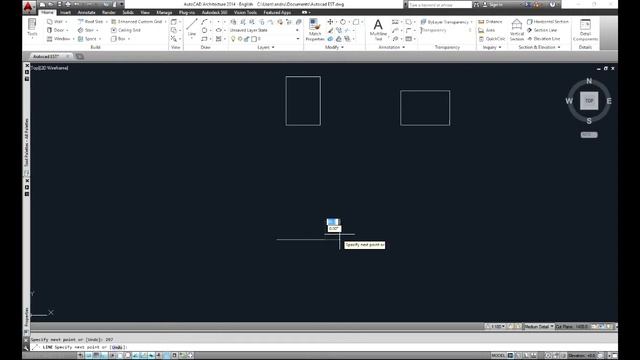Screen dimensions: 640x360
Task: Select the Window tool
Action: [x=58, y=39]
